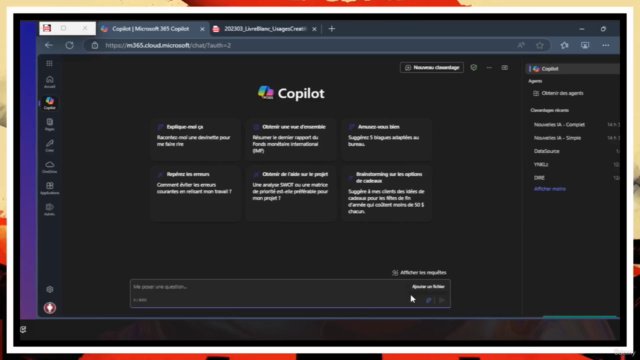The height and width of the screenshot is (360, 640).
Task: Click the browser back arrow
Action: point(49,45)
